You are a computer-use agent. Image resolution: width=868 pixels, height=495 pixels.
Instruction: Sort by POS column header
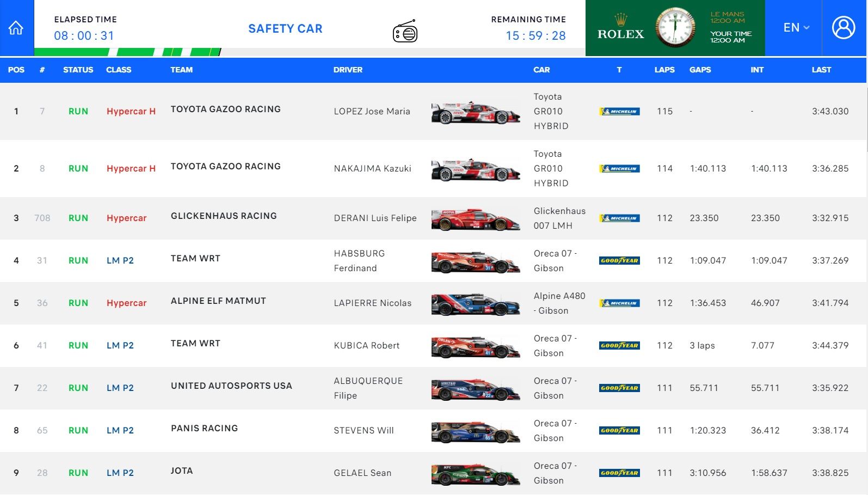(x=16, y=70)
